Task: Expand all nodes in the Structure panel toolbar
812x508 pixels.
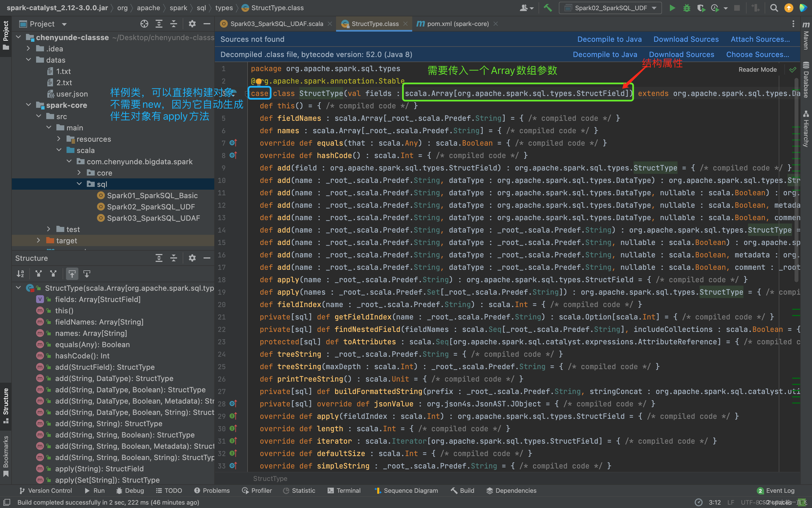Action: (x=159, y=258)
